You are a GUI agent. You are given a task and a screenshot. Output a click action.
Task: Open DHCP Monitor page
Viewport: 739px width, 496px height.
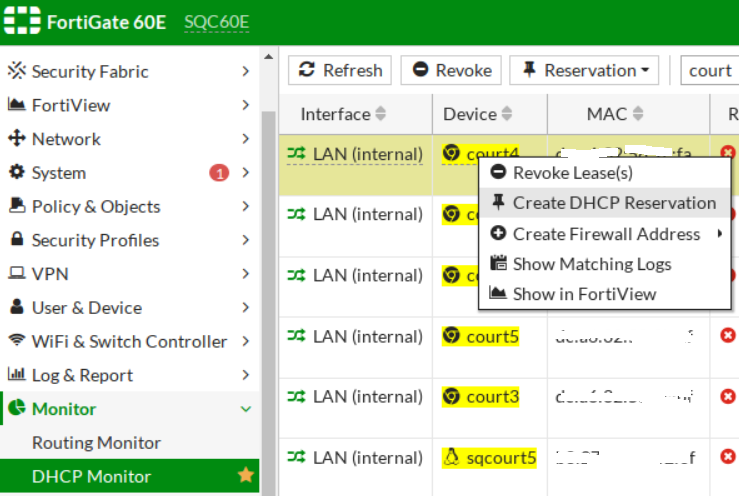click(130, 476)
